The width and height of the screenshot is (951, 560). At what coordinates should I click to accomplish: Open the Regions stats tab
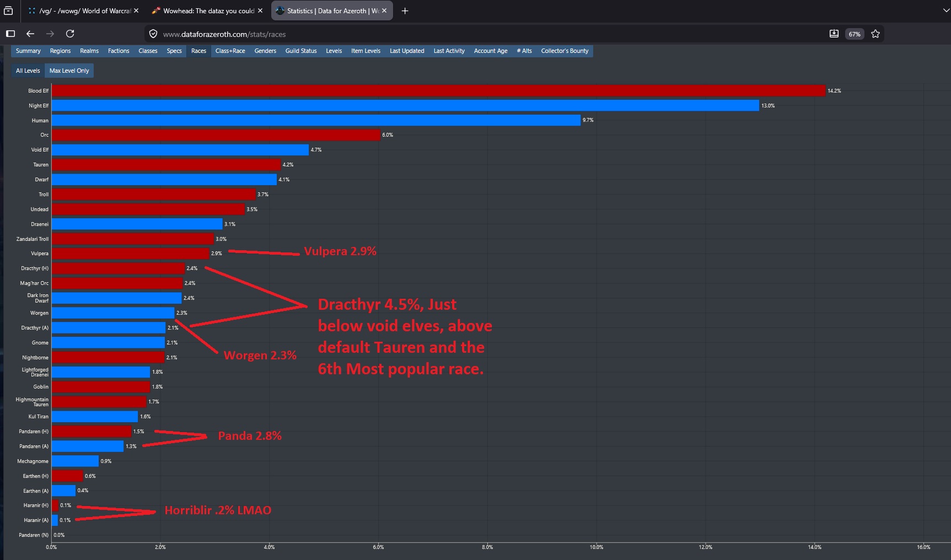click(60, 51)
